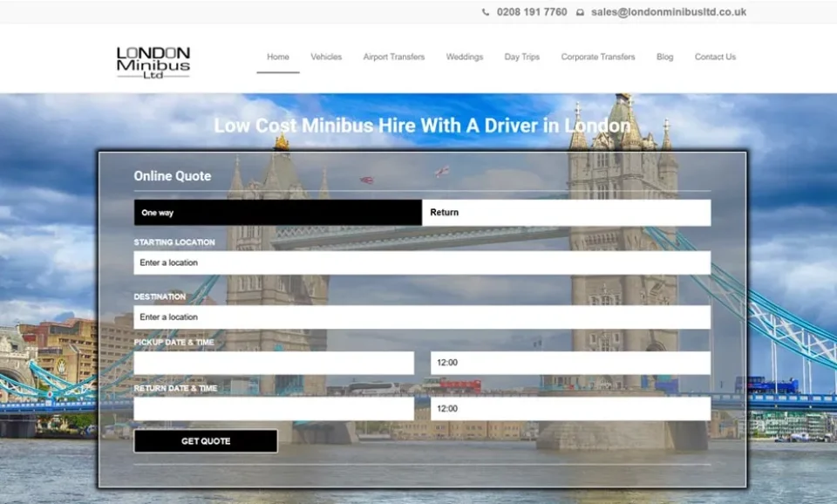Open the Weddings menu item

(x=465, y=57)
